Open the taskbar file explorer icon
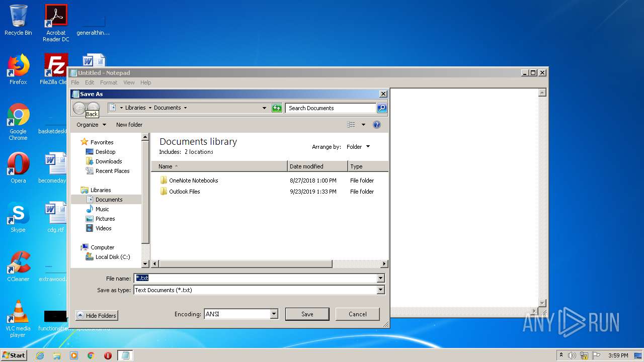 tap(57, 355)
